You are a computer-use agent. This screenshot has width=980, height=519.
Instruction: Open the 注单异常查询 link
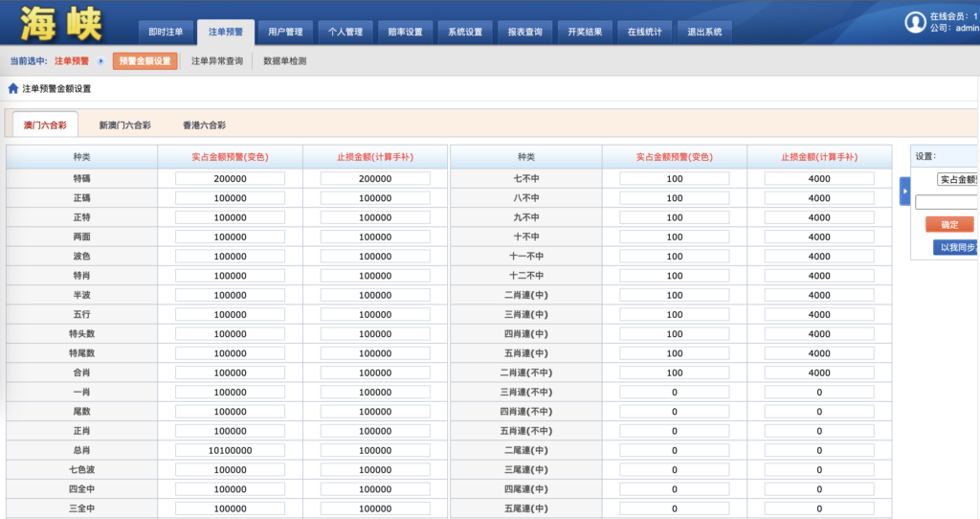point(217,61)
